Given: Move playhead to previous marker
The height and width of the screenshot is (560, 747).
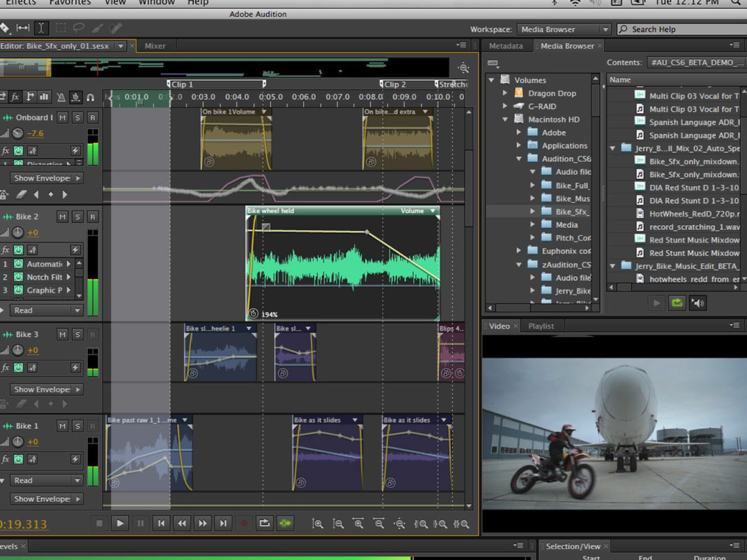Looking at the screenshot, I should pos(161,523).
